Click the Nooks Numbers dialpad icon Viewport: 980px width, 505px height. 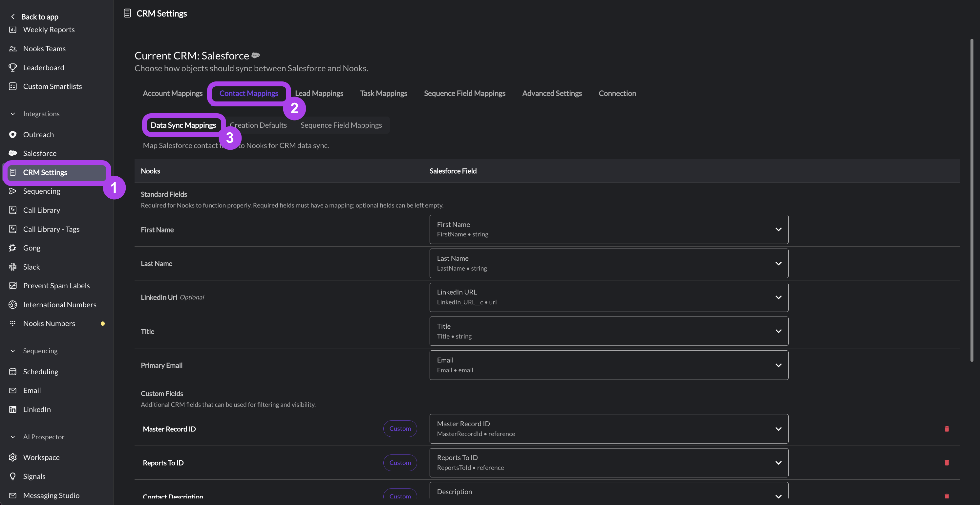[12, 323]
